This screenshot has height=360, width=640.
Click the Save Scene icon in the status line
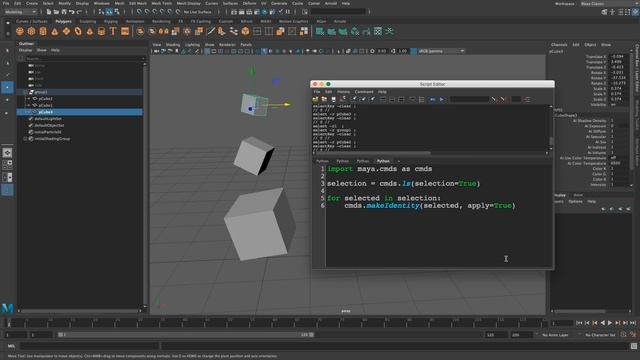[64, 12]
